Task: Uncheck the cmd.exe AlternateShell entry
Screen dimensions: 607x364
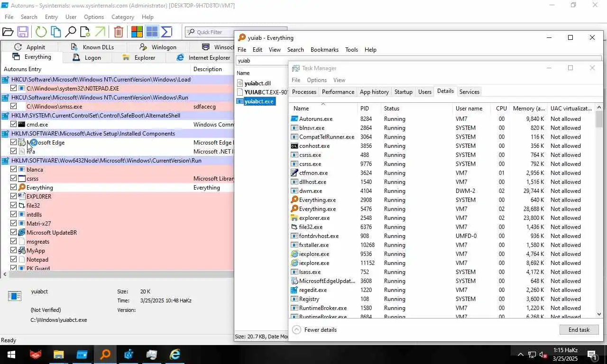Action: coord(14,124)
